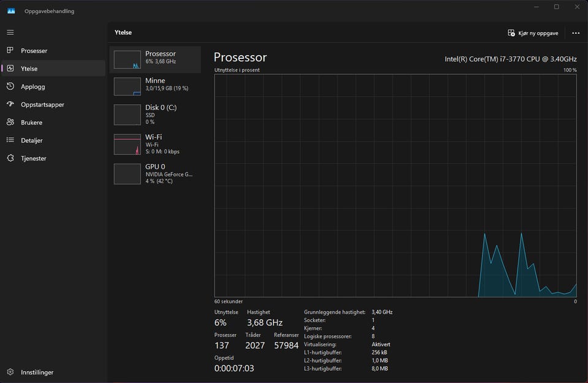The height and width of the screenshot is (383, 588).
Task: Select the Wi-Fi network graph
Action: pyautogui.click(x=127, y=145)
